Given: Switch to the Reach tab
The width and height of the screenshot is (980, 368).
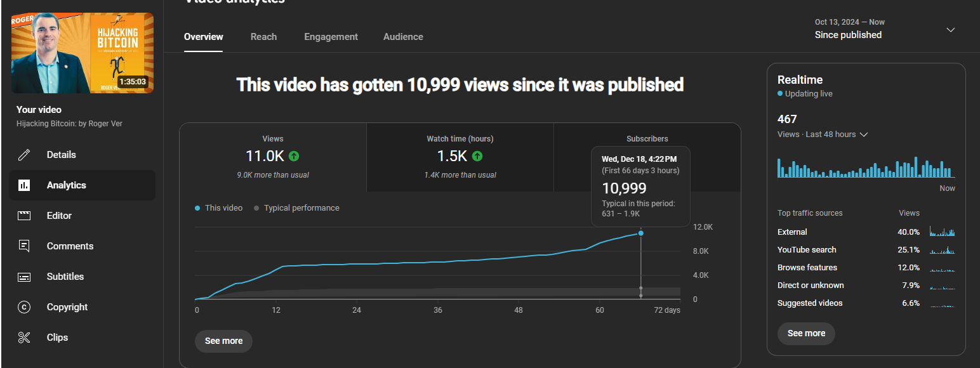Looking at the screenshot, I should tap(263, 37).
